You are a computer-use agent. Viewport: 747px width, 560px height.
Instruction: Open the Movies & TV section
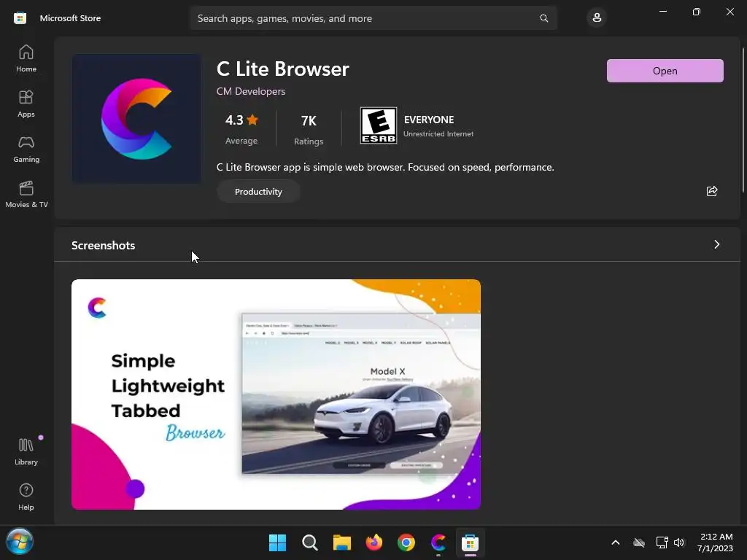pyautogui.click(x=26, y=194)
